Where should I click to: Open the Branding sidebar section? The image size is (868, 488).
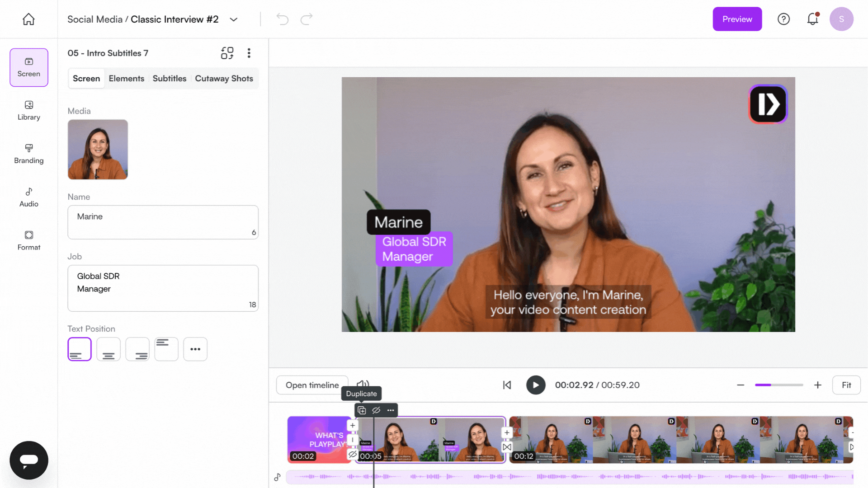[x=28, y=154]
